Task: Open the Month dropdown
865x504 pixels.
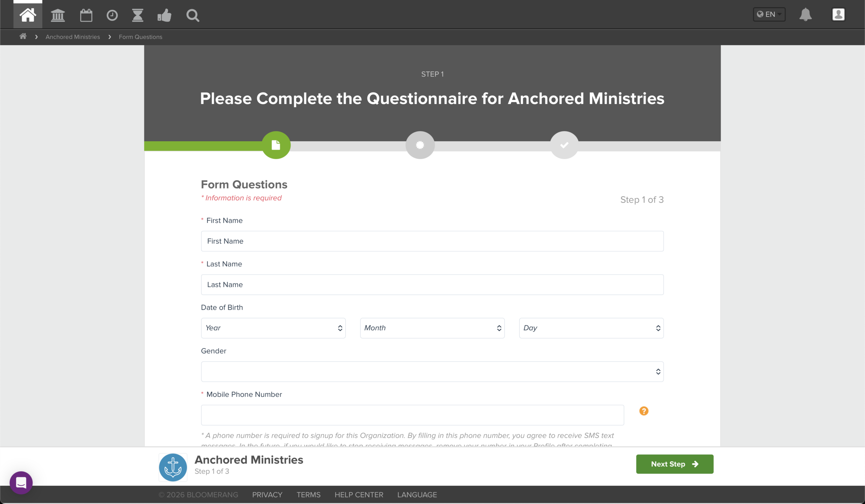Action: point(432,328)
